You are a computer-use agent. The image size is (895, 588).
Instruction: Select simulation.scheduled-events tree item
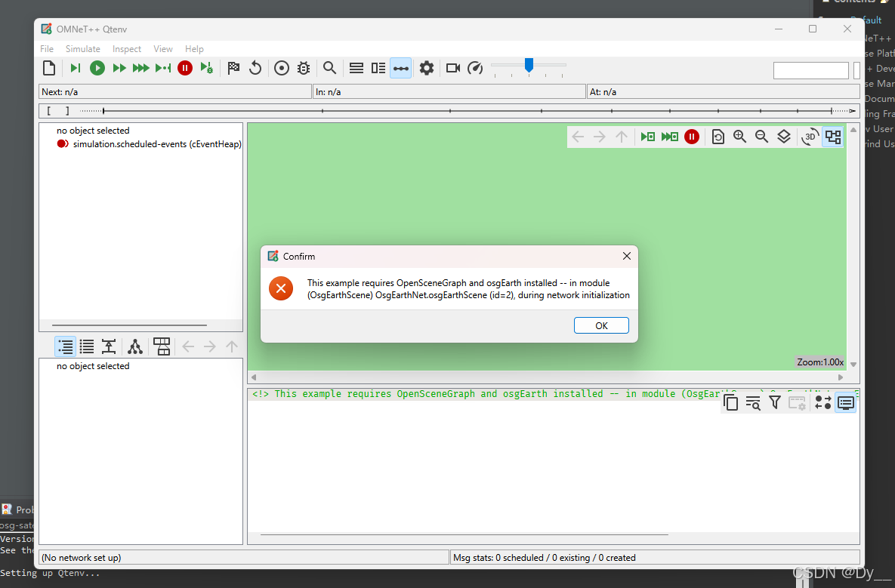click(149, 144)
